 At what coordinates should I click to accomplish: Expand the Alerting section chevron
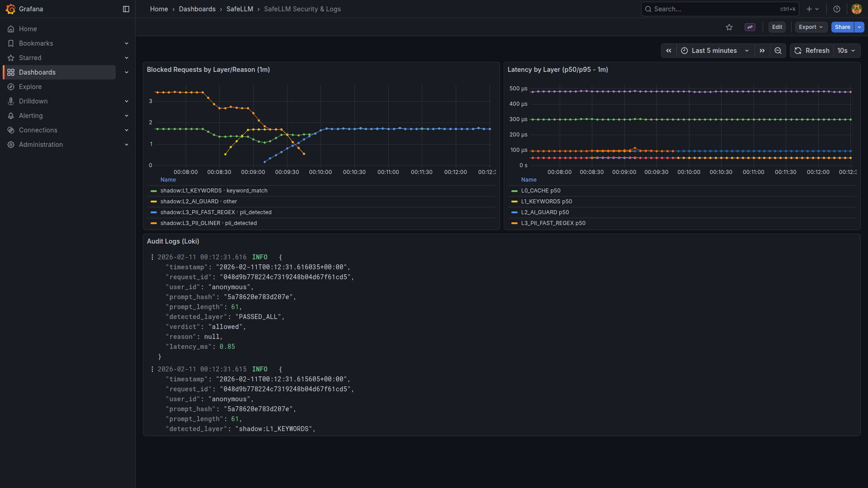tap(127, 116)
